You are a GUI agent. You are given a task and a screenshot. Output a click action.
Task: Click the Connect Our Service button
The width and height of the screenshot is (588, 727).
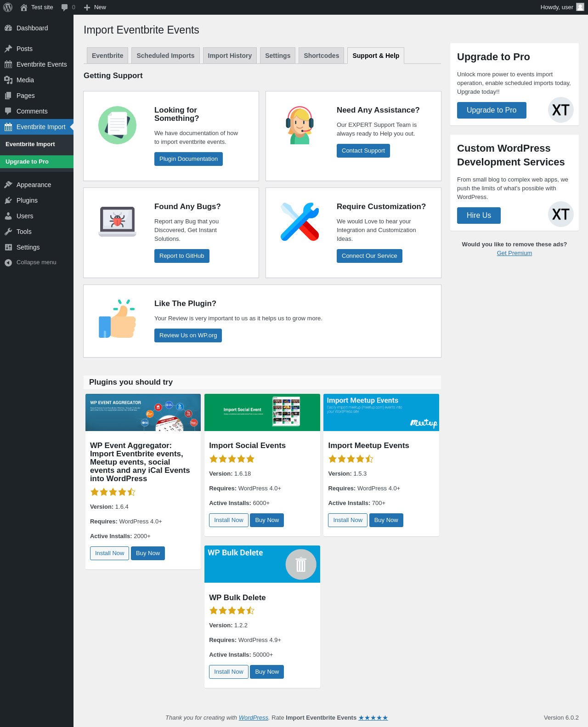tap(369, 256)
